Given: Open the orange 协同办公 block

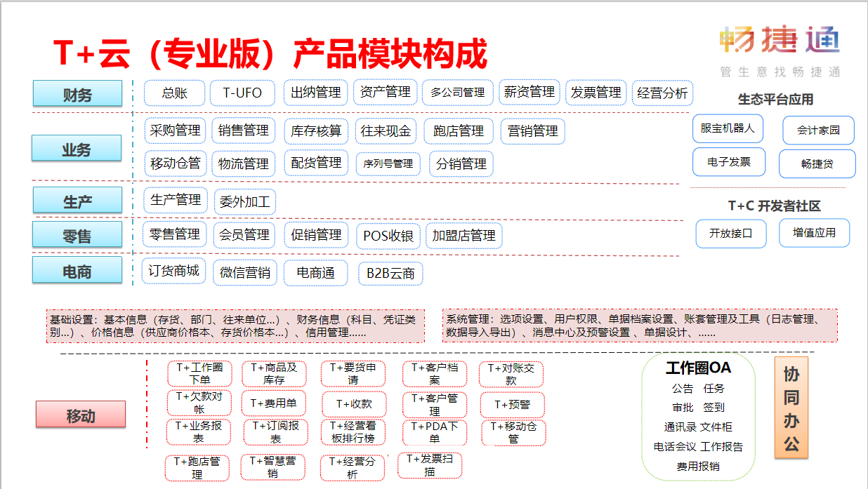Looking at the screenshot, I should tap(791, 408).
